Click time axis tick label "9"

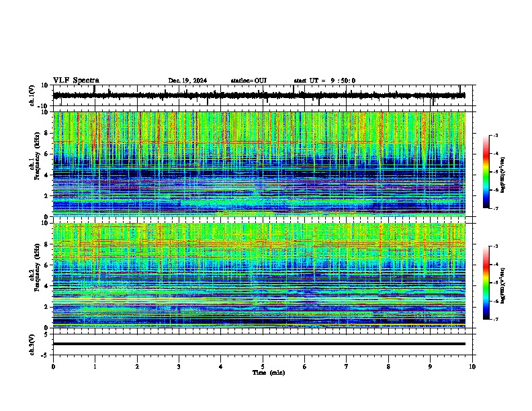pos(430,367)
